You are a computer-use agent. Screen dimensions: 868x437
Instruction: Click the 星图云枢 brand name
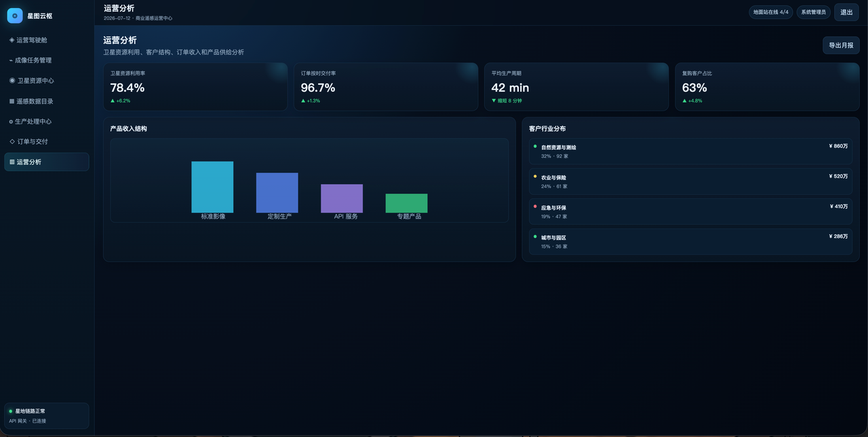coord(40,16)
